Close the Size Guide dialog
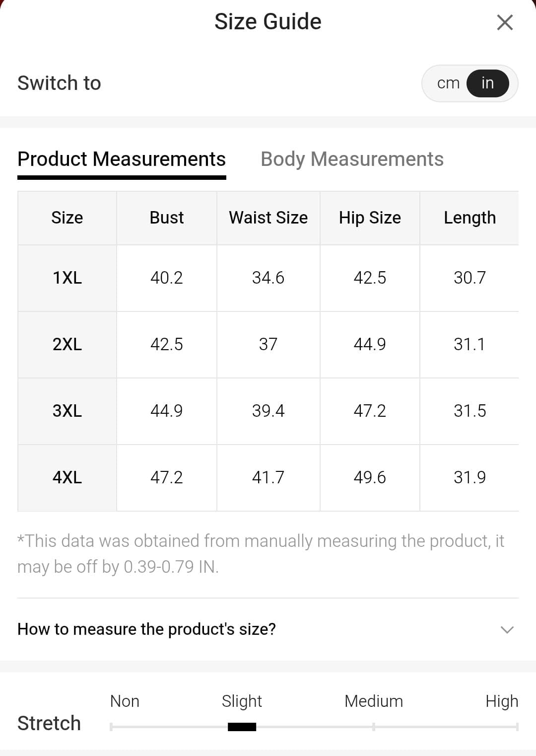 pyautogui.click(x=505, y=22)
